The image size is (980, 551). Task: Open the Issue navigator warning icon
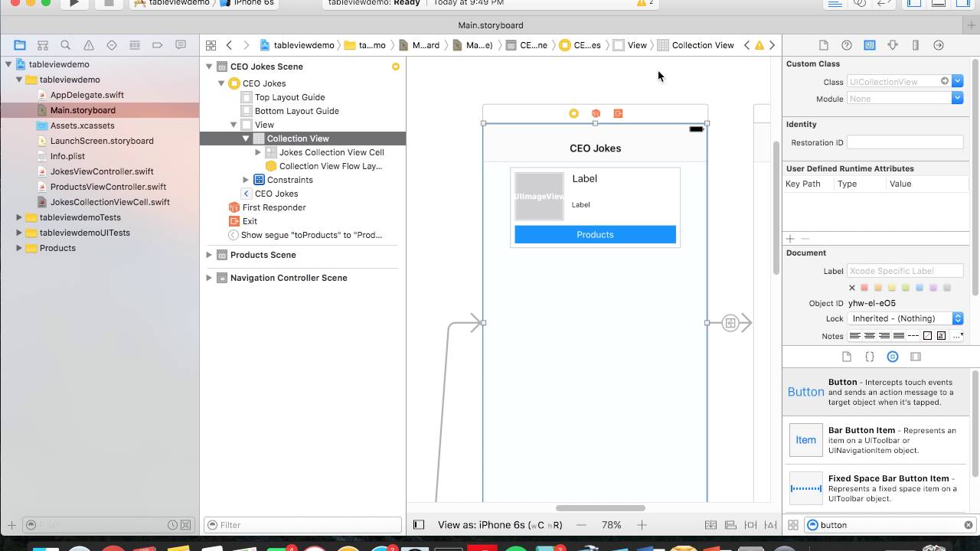89,45
